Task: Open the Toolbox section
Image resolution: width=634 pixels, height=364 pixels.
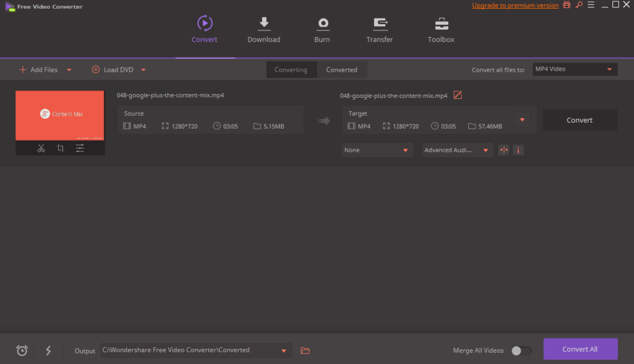Action: [x=441, y=30]
